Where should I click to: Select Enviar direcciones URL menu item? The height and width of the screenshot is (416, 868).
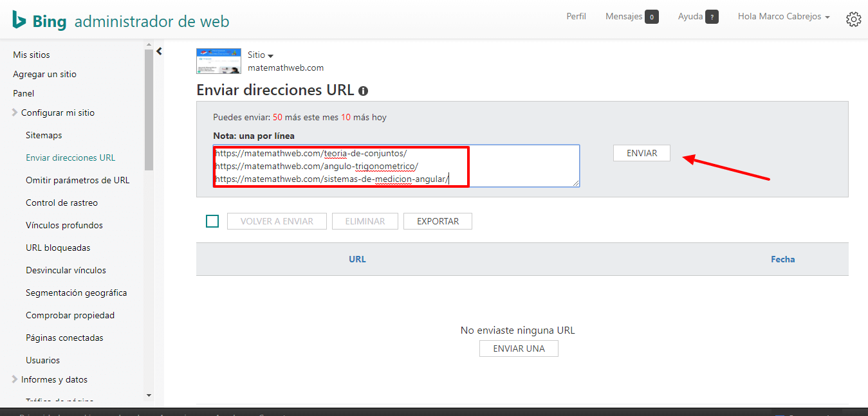71,158
